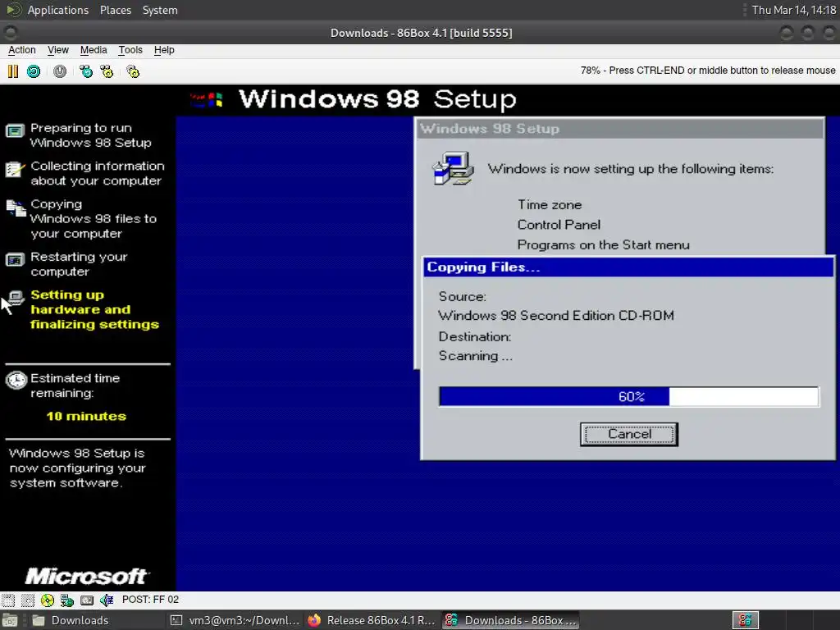Click the 10 minutes remaining text
This screenshot has width=840, height=630.
coord(86,416)
